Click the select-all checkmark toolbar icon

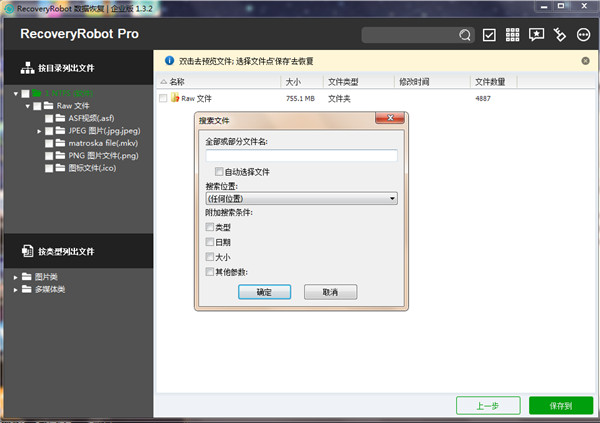489,35
